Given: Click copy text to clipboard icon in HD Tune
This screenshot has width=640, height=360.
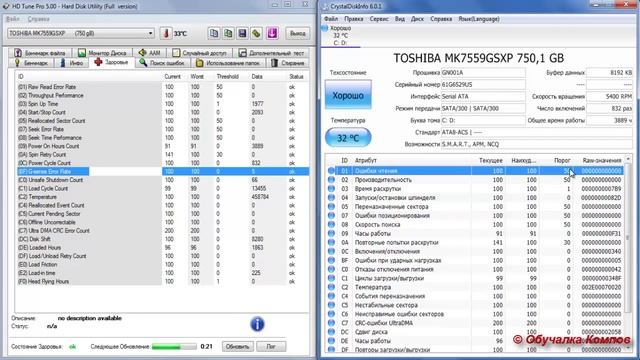Looking at the screenshot, I should (213, 33).
